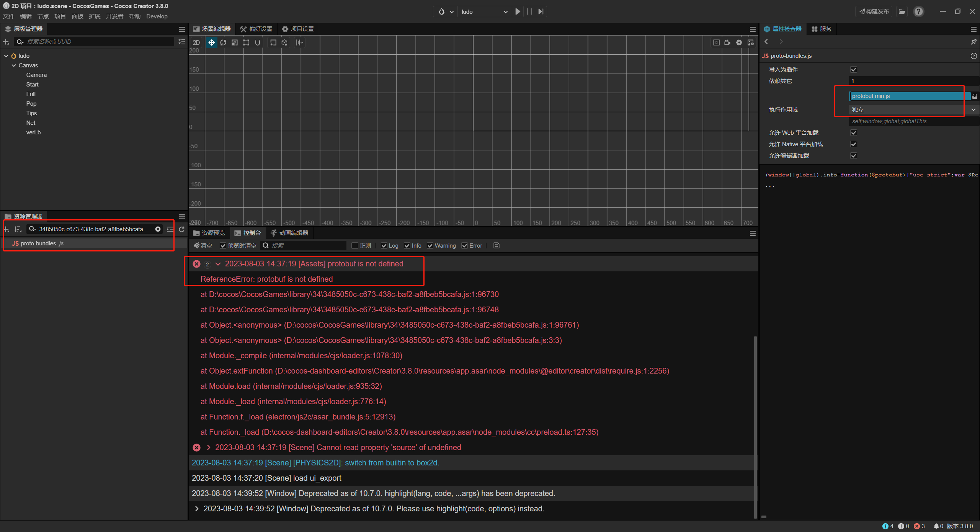Open the scene camera settings gear

click(739, 42)
